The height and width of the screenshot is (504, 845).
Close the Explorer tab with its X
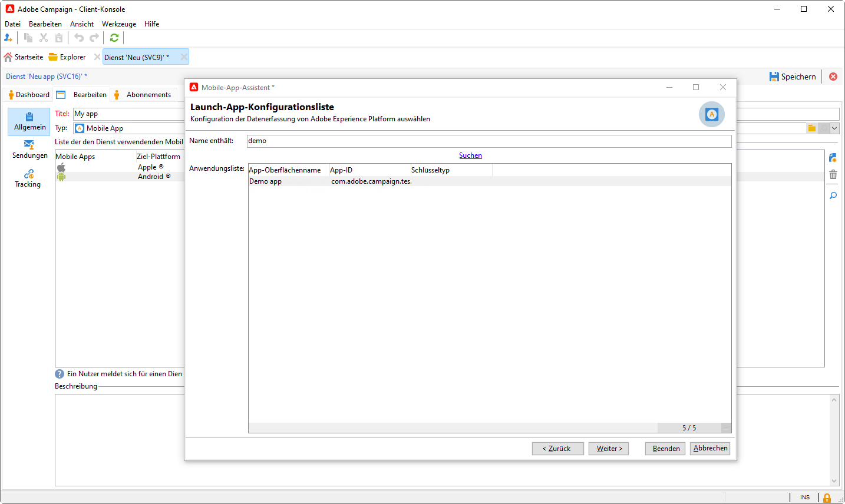tap(97, 57)
